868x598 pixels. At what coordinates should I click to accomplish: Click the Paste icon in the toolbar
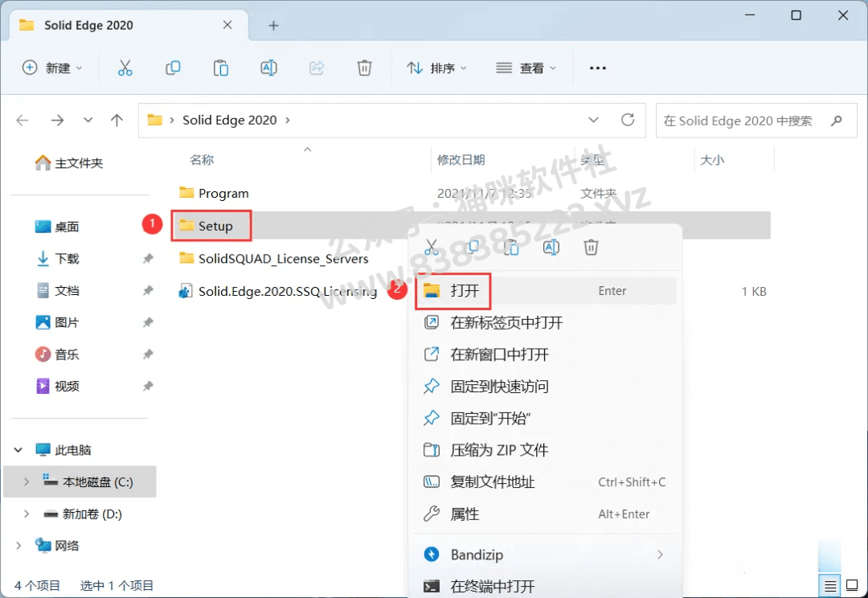221,68
